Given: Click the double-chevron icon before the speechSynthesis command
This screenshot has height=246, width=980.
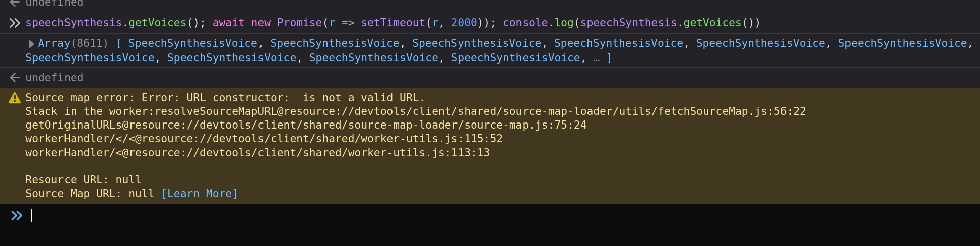Looking at the screenshot, I should (15, 23).
